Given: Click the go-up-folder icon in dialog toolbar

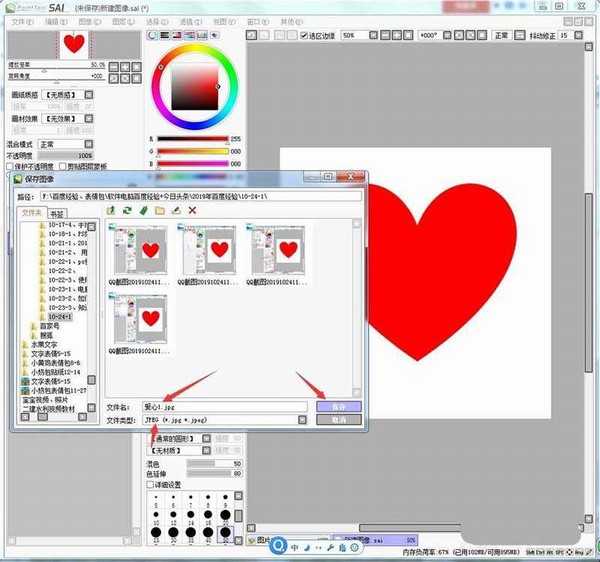Looking at the screenshot, I should (x=111, y=211).
